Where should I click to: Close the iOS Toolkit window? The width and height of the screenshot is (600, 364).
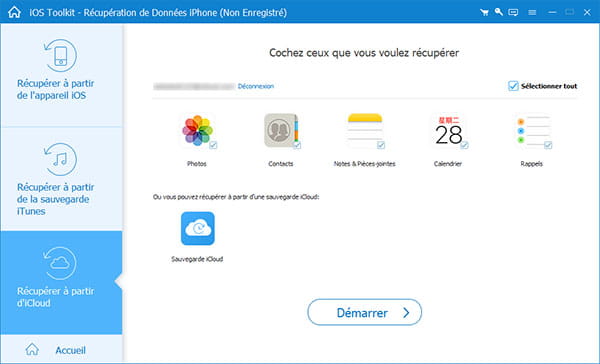click(x=587, y=12)
